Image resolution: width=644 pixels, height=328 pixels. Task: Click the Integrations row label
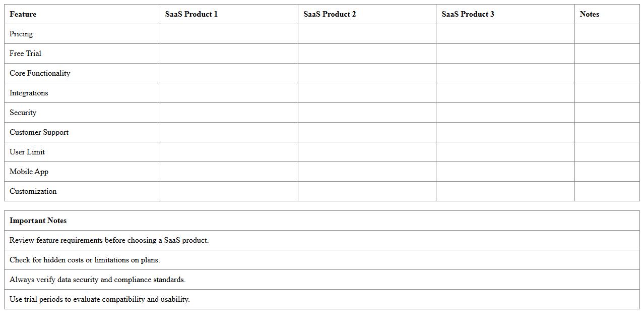29,93
